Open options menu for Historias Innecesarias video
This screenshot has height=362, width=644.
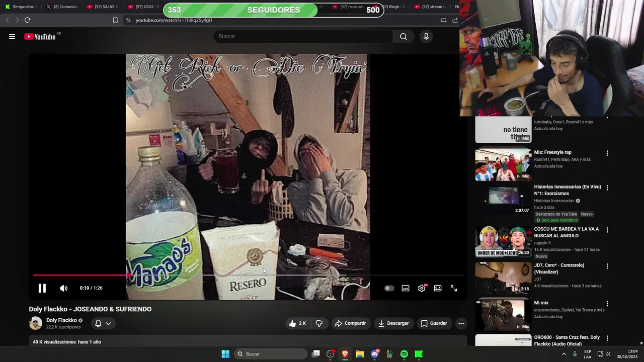(607, 188)
